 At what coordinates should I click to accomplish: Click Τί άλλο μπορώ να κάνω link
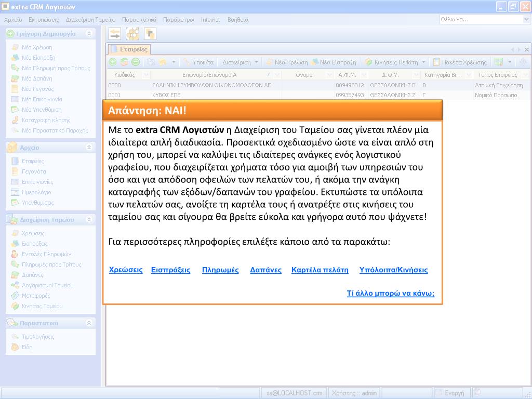(391, 293)
